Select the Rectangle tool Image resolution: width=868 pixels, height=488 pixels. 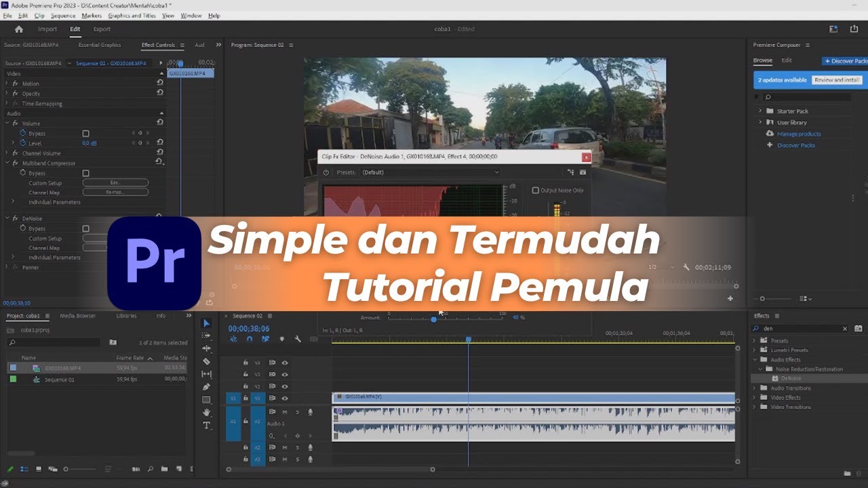click(207, 400)
